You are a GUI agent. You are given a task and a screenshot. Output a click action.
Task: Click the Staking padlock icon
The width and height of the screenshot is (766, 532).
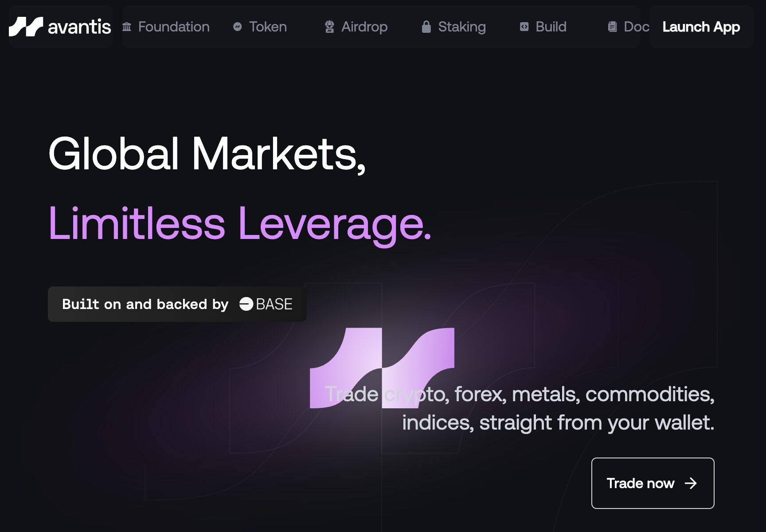[x=426, y=27]
